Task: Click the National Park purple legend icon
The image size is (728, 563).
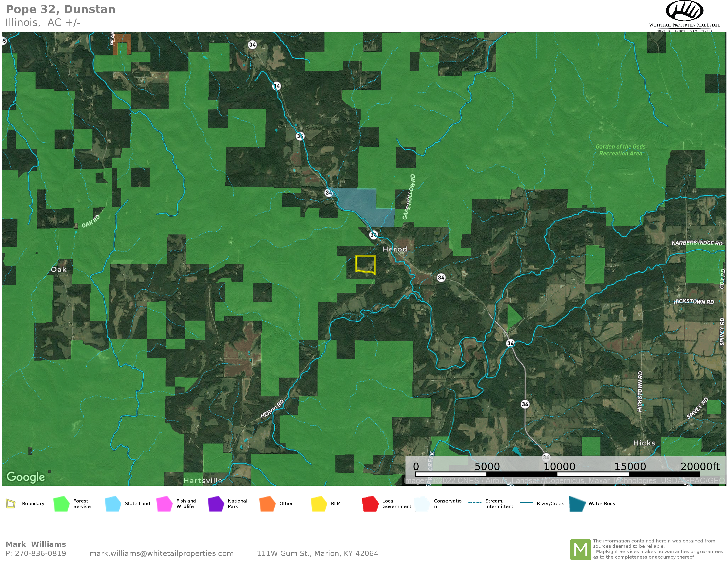Action: pos(216,504)
